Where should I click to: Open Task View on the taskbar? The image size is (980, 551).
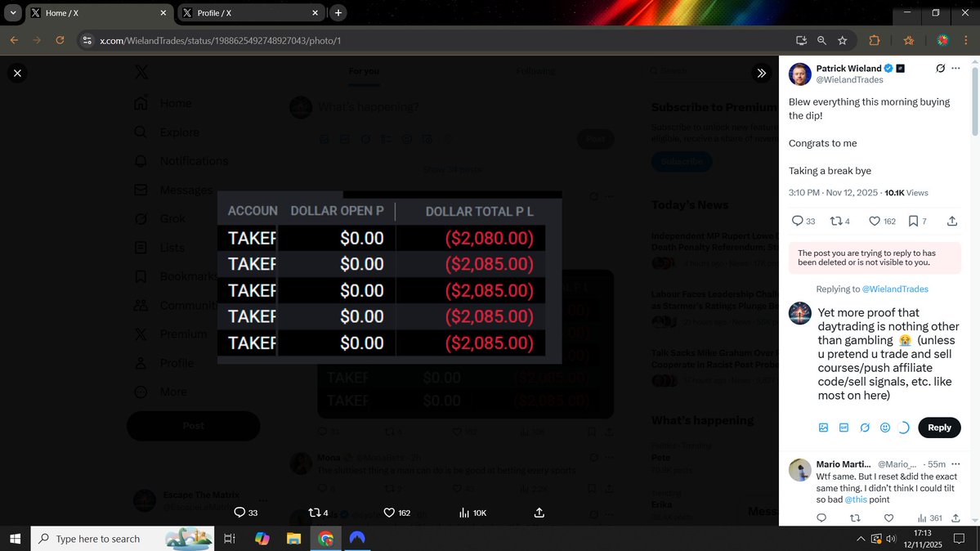[x=230, y=539]
